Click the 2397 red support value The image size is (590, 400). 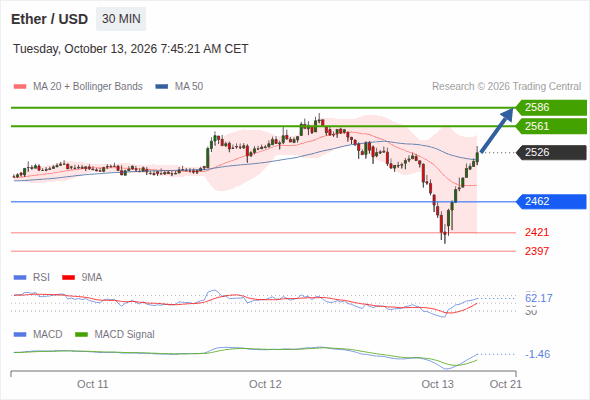click(537, 251)
